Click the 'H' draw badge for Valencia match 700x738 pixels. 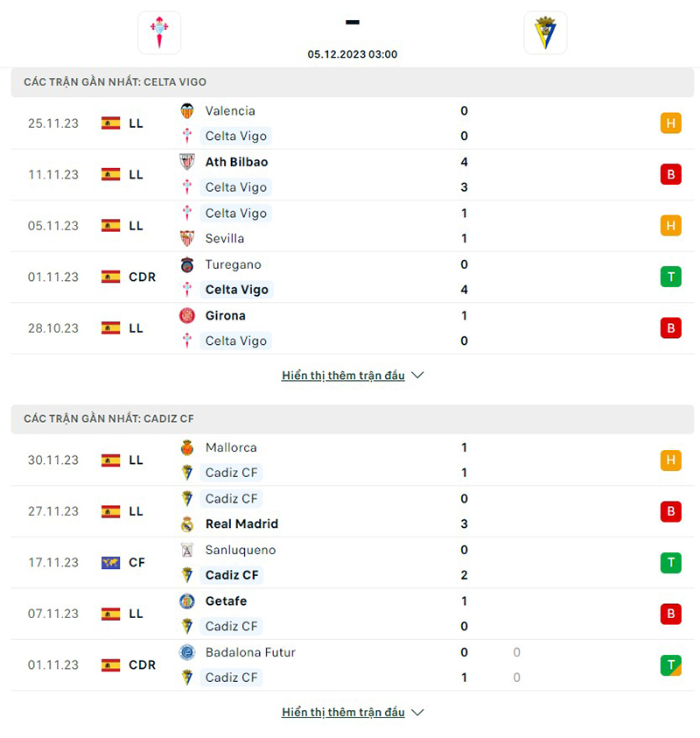coord(670,123)
